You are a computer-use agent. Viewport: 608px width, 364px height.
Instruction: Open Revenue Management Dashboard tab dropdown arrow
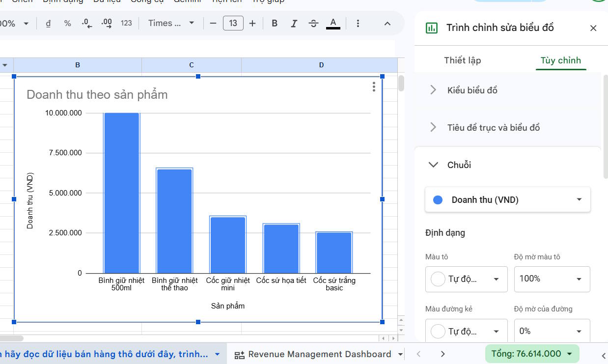tap(400, 354)
